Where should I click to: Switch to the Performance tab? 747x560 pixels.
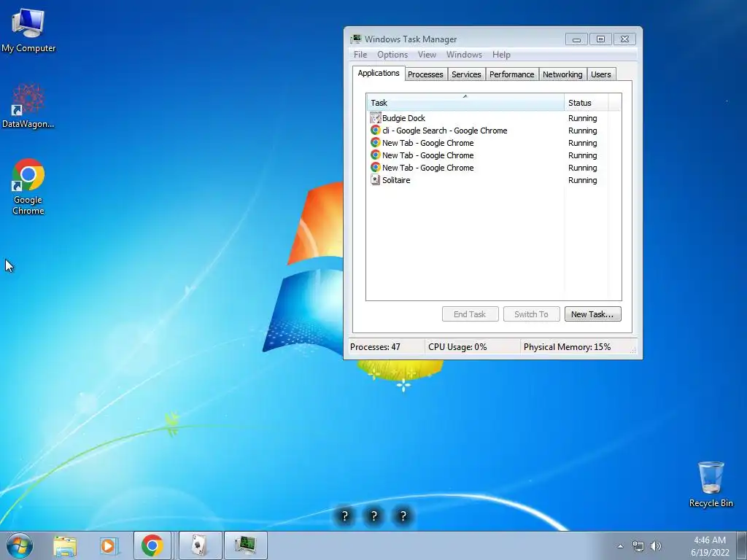click(x=511, y=74)
